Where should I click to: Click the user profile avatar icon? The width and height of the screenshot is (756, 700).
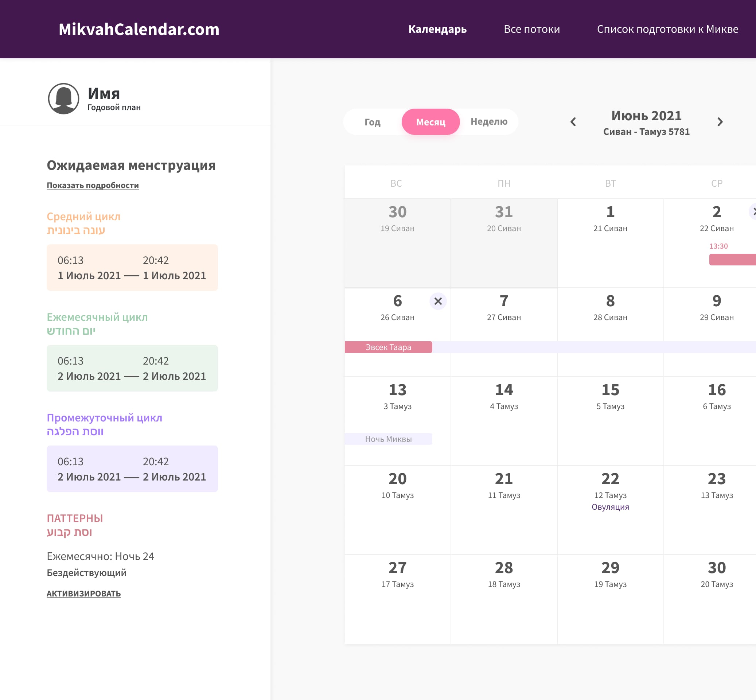coord(64,99)
